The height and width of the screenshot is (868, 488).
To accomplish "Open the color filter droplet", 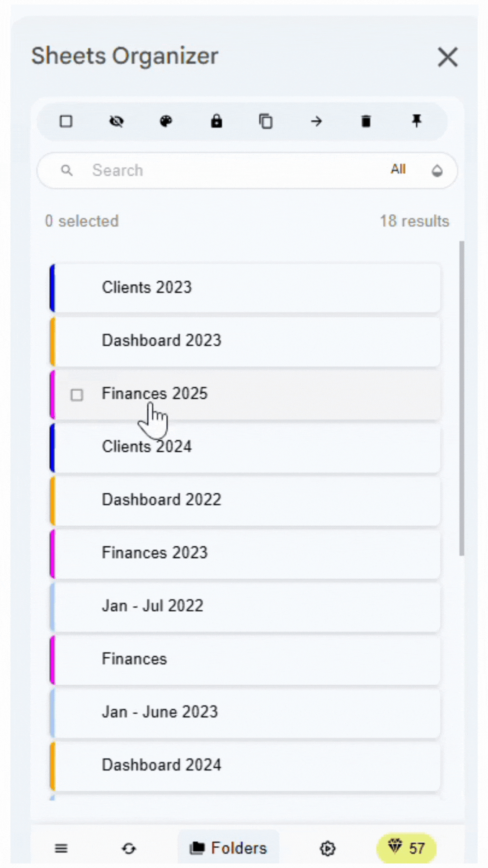I will pyautogui.click(x=437, y=170).
